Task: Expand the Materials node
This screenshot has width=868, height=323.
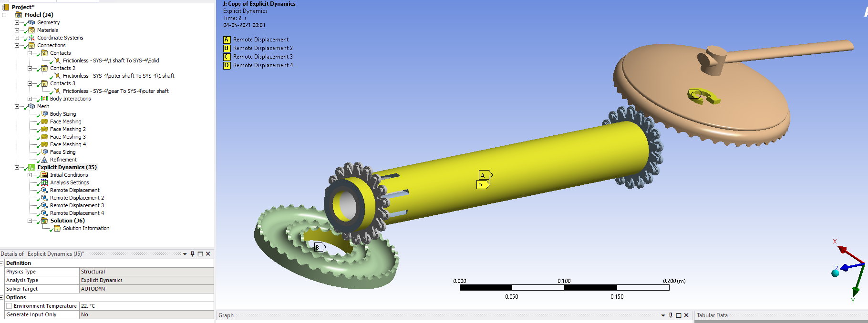Action: [x=17, y=30]
